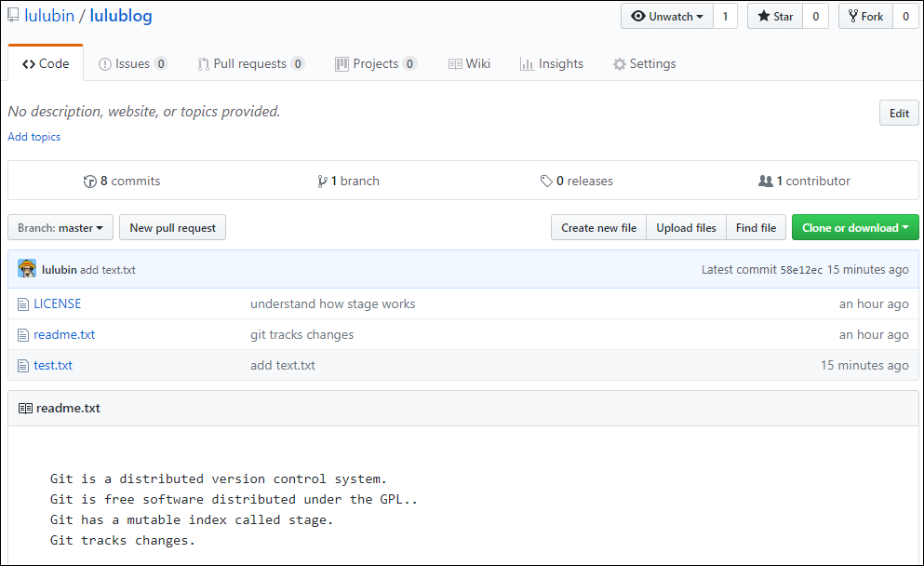This screenshot has height=566, width=924.
Task: Click the contributors people icon
Action: tap(766, 181)
